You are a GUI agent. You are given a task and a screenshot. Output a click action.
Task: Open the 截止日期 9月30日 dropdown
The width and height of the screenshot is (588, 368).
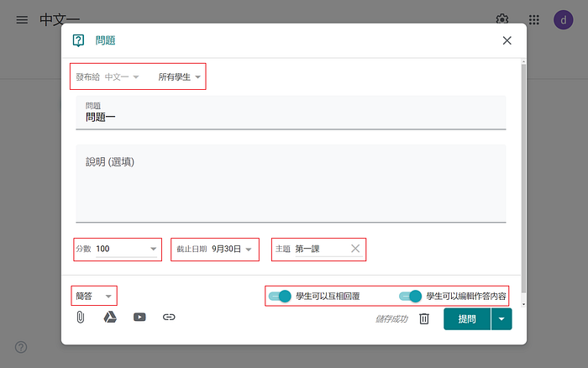(231, 249)
